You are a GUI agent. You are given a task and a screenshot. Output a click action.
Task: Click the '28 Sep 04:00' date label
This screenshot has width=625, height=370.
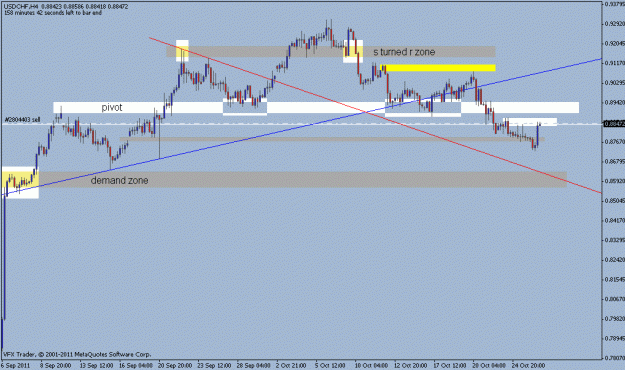click(254, 365)
